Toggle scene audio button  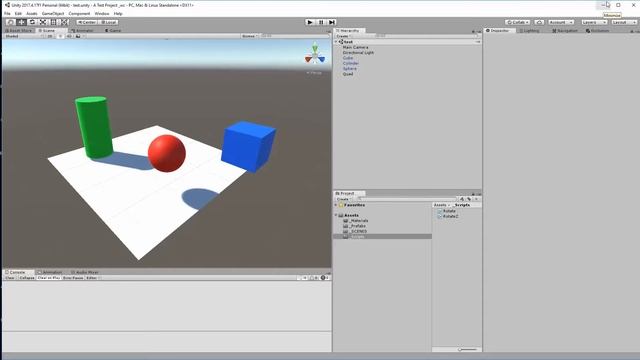coord(69,36)
